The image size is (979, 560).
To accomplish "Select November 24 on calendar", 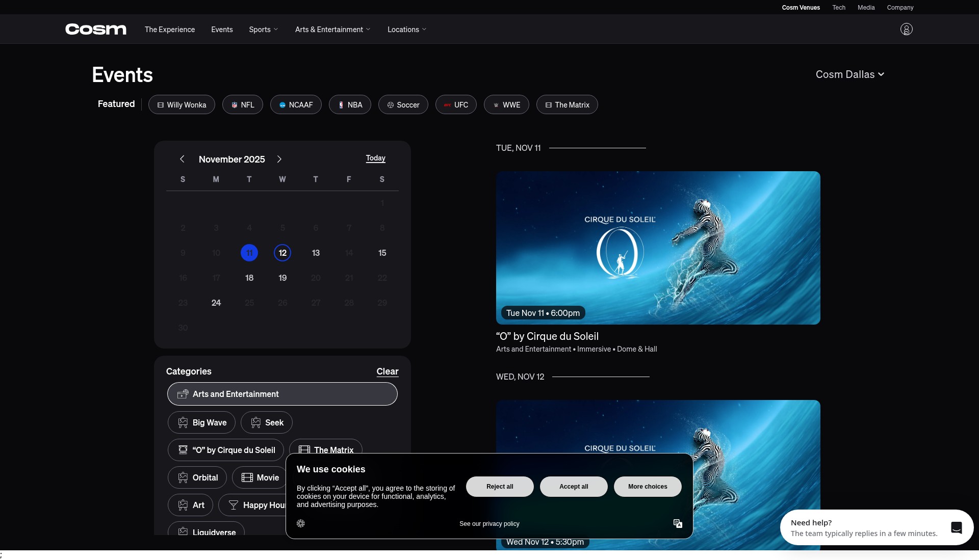I will 216,303.
